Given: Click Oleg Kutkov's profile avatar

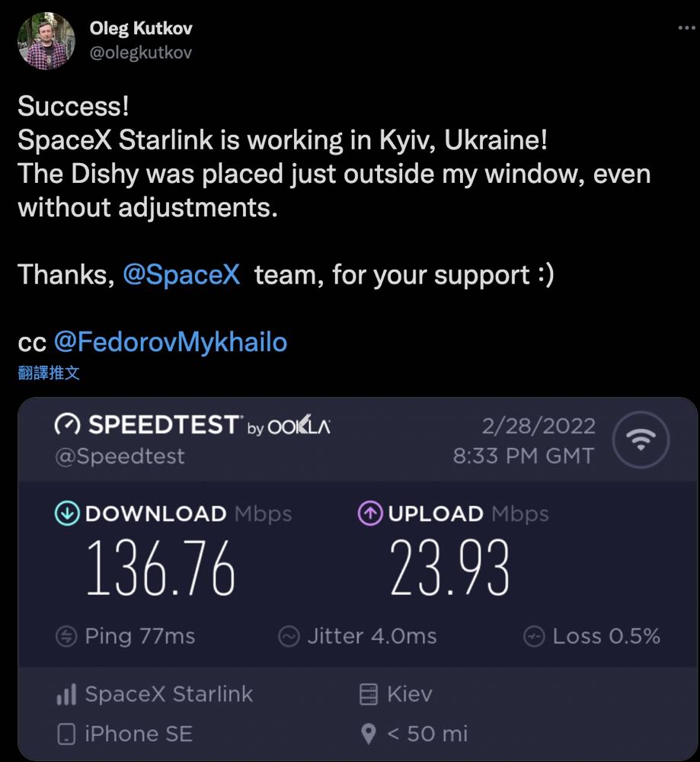Looking at the screenshot, I should pos(46,40).
